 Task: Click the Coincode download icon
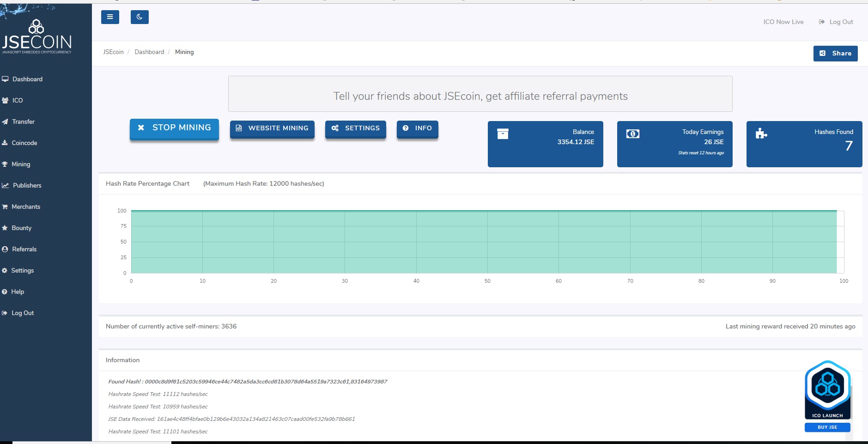coord(5,143)
